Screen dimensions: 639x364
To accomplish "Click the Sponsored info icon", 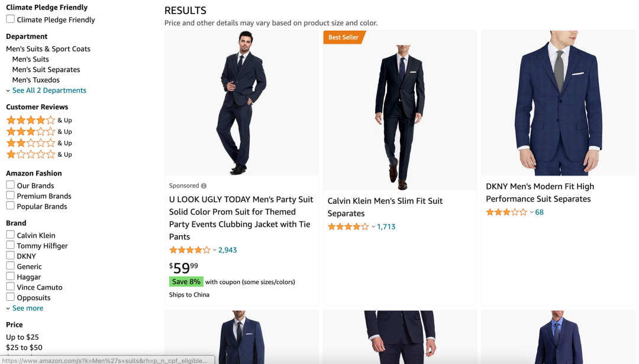I will coord(204,186).
